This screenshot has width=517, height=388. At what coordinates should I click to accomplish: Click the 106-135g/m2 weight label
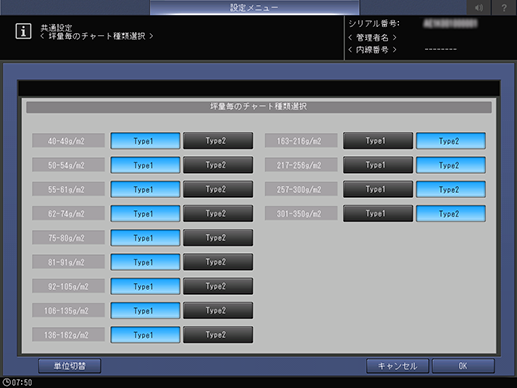(x=68, y=311)
